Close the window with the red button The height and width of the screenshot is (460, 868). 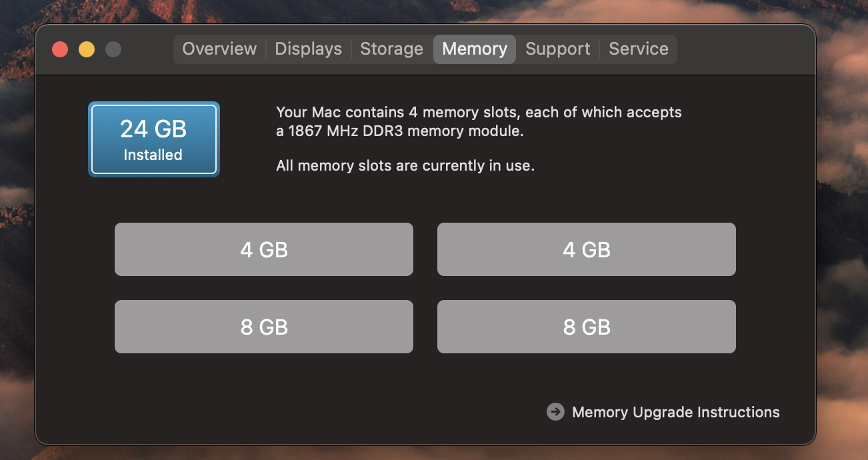click(60, 49)
